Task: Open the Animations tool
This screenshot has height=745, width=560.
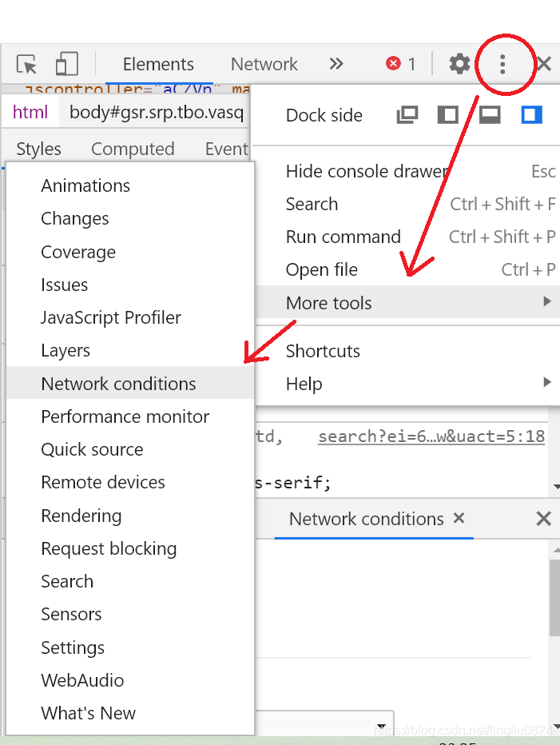Action: [130, 185]
